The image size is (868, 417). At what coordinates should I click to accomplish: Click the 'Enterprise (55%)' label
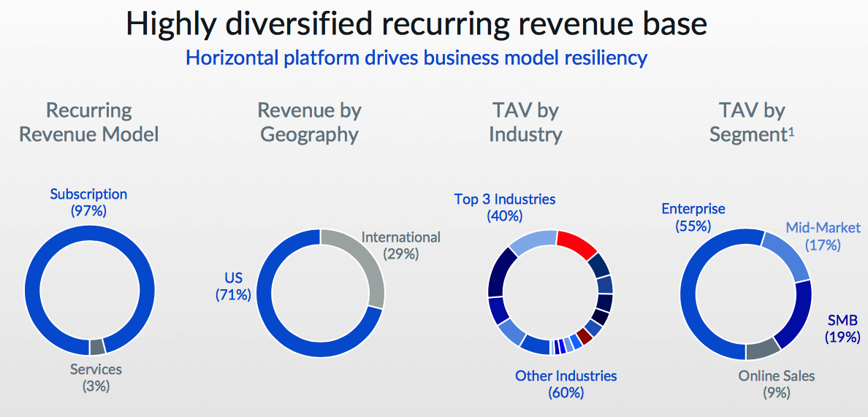[693, 218]
